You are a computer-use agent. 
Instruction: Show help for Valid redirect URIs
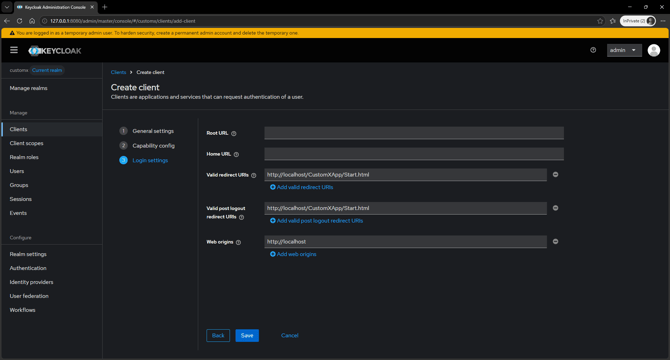(254, 176)
